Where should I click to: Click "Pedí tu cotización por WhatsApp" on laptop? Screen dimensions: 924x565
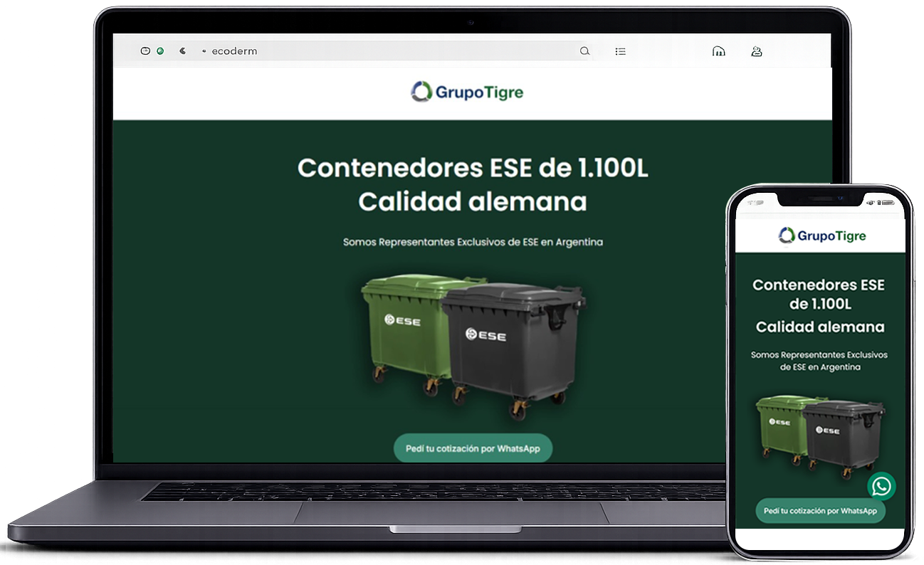tap(473, 448)
